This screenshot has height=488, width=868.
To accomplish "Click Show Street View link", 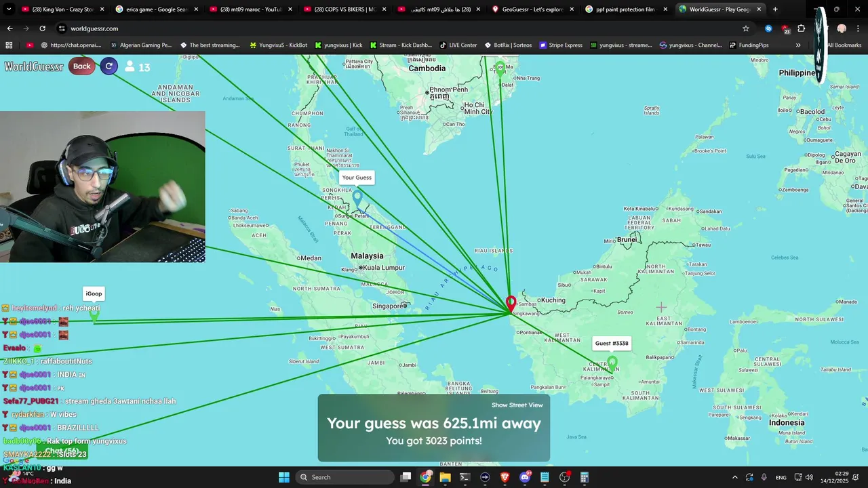I will (517, 405).
